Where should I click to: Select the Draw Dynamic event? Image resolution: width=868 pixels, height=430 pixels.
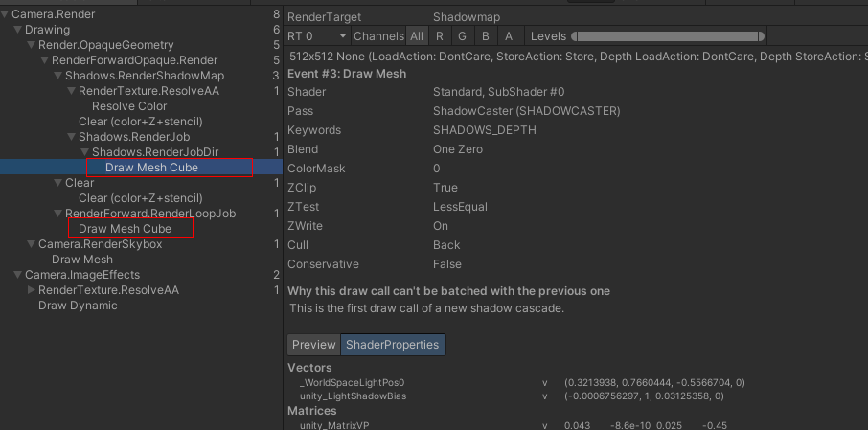click(x=78, y=306)
